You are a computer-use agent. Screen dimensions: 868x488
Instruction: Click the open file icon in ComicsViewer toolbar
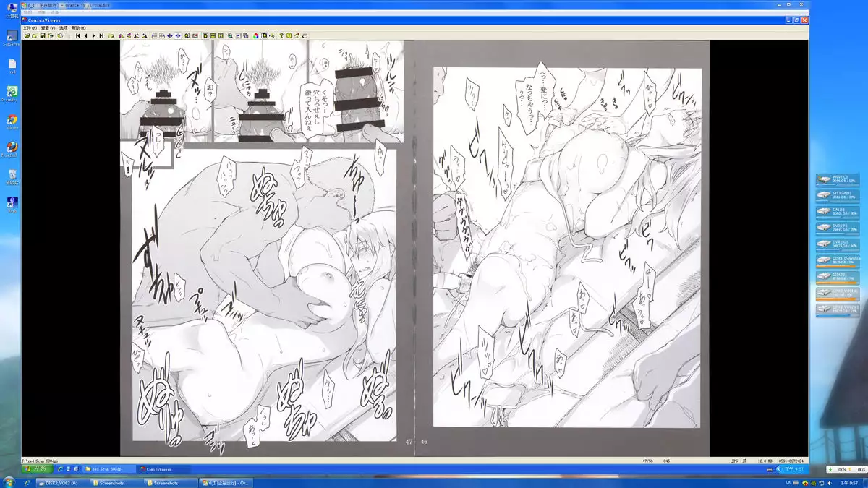pos(27,35)
